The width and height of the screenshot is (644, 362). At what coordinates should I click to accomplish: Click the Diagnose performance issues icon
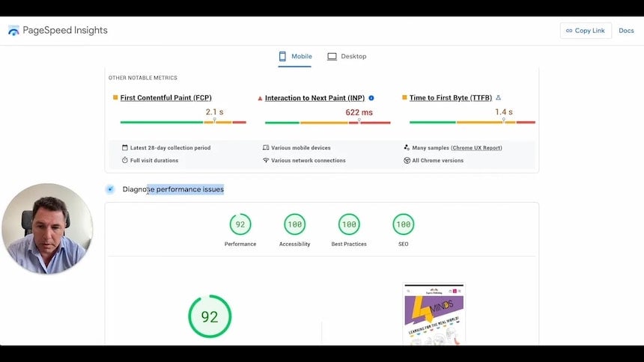click(110, 189)
